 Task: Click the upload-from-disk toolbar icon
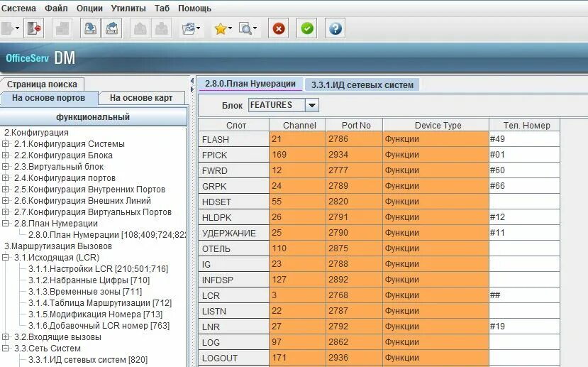click(111, 28)
